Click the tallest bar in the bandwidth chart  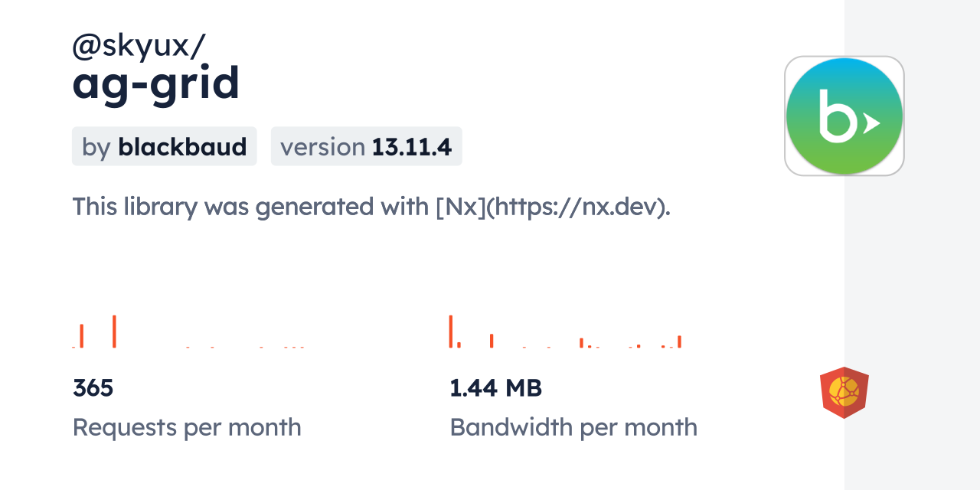(451, 332)
